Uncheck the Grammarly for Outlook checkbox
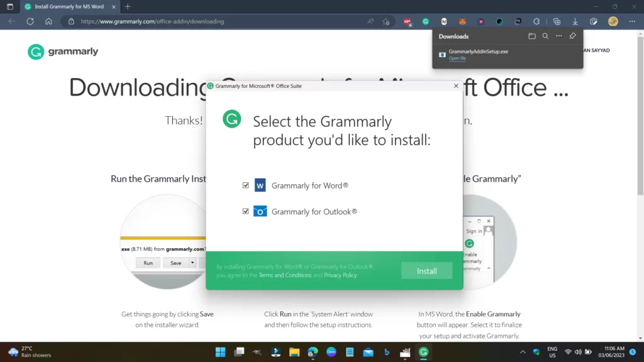Viewport: 644px width, 362px height. point(246,211)
